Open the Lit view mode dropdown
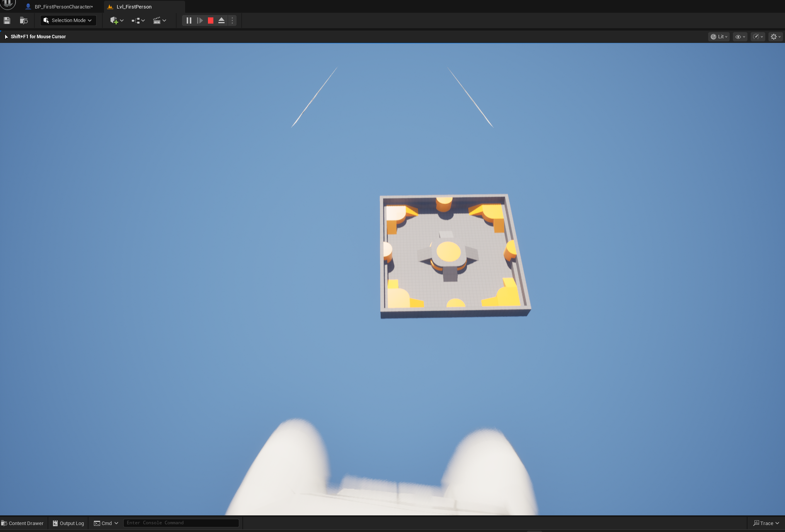 pyautogui.click(x=719, y=37)
